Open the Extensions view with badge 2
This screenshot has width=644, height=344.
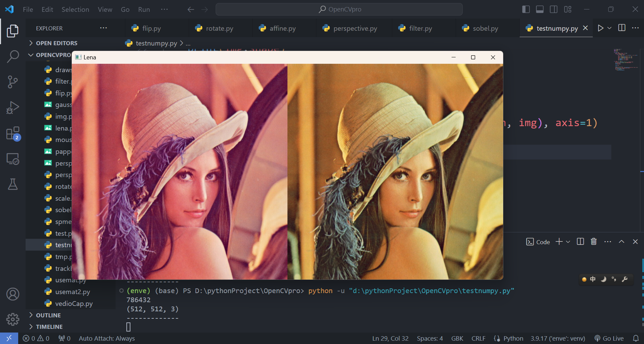point(13,134)
